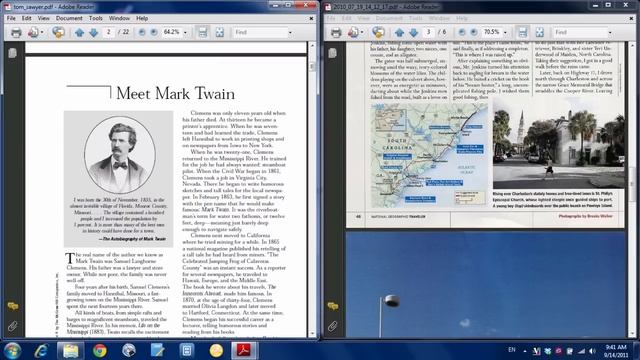Expand export icon arrow in tom_sawyer window
Image resolution: width=640 pixels, height=360 pixels.
(42, 32)
